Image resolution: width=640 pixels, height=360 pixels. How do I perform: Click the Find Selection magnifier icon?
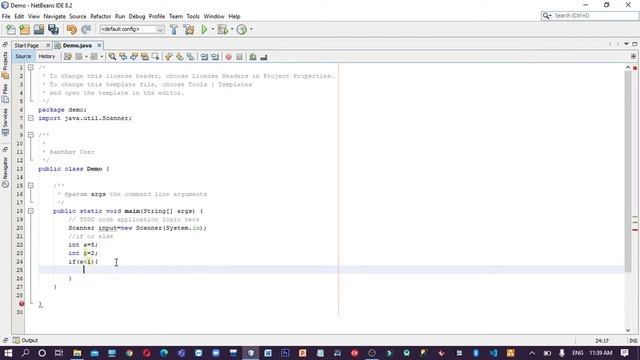(x=112, y=57)
